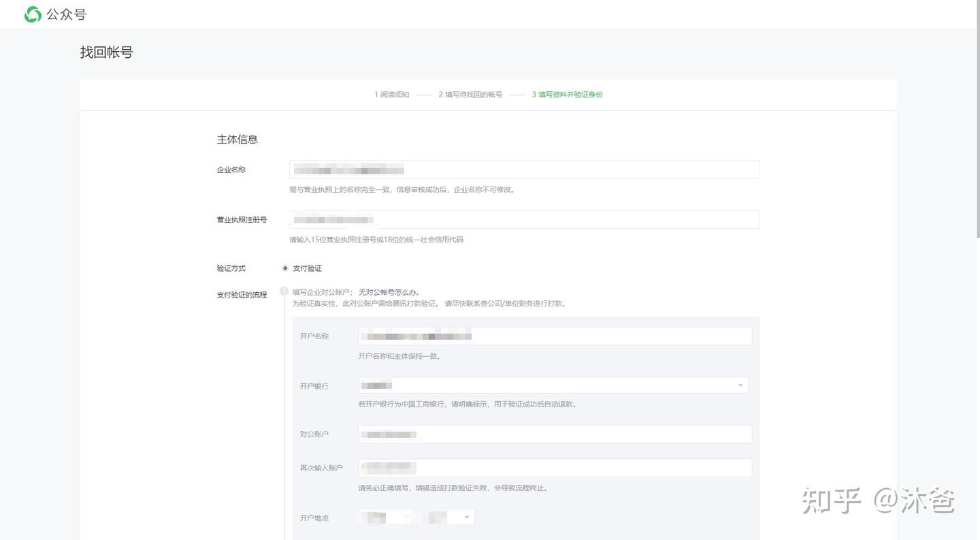Open the 无对公帐号怎么办 help link
Image resolution: width=980 pixels, height=540 pixels.
tap(389, 292)
